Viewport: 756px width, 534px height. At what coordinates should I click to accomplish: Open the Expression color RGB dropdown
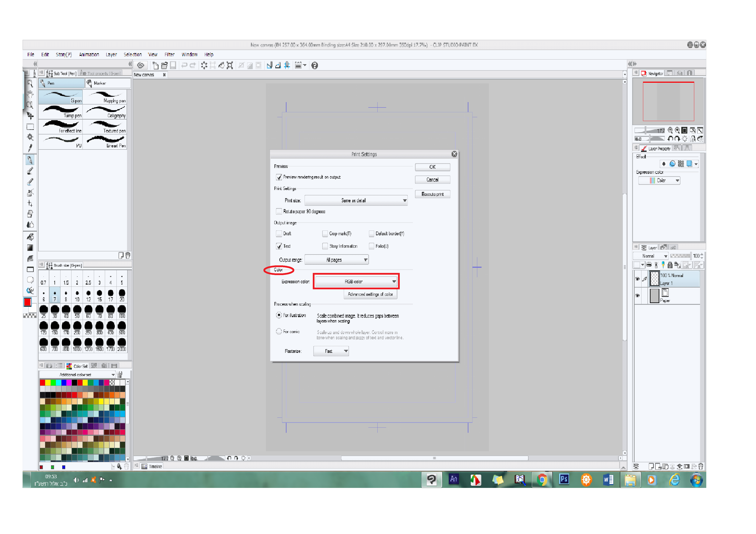[356, 282]
